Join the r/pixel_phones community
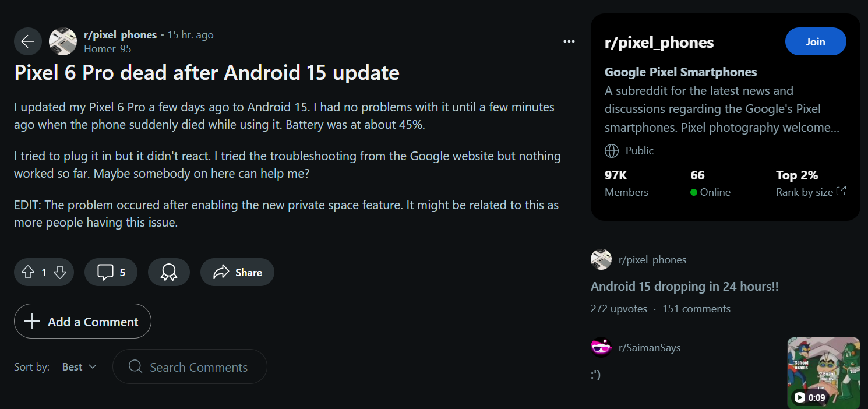Screen dimensions: 868x409 point(816,41)
